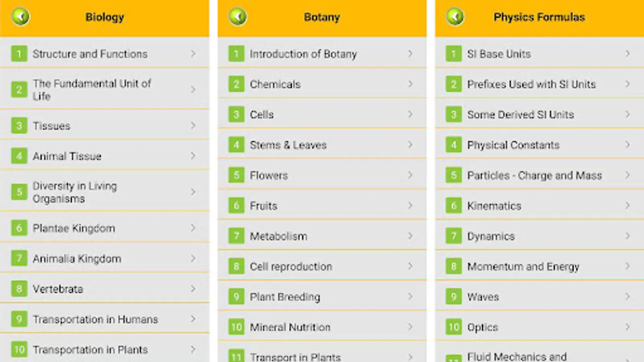
Task: Open the chevron next to Plantae Kingdom
Action: click(193, 228)
